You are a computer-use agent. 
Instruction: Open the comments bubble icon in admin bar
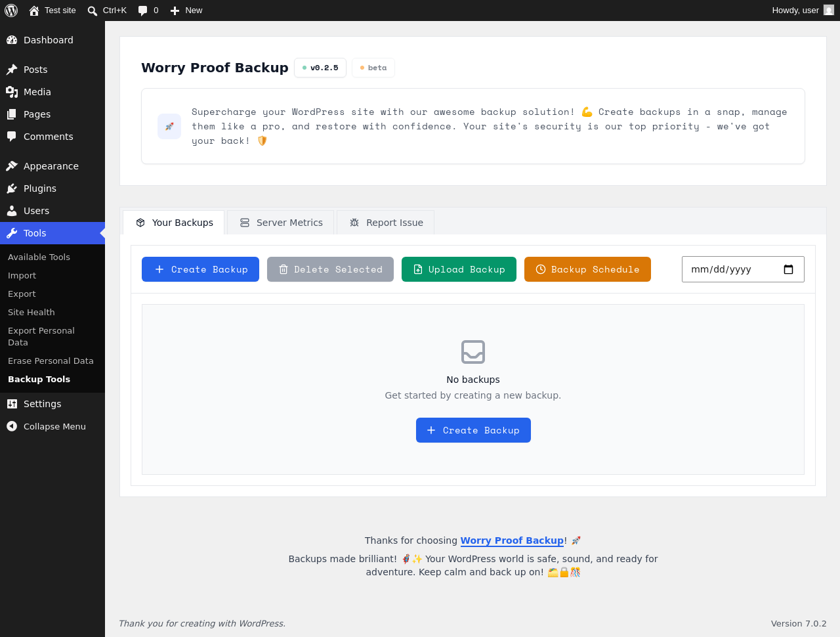[x=143, y=11]
